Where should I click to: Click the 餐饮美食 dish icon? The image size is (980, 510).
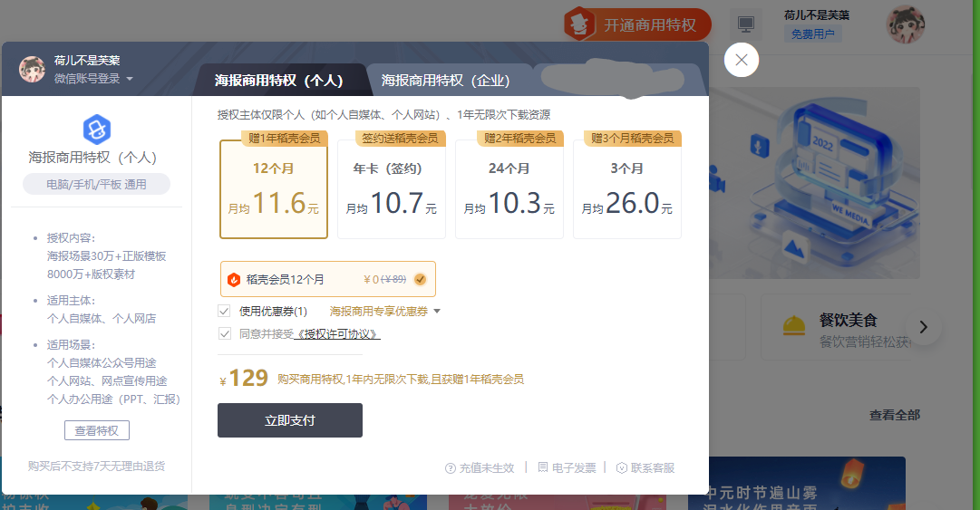pyautogui.click(x=794, y=326)
